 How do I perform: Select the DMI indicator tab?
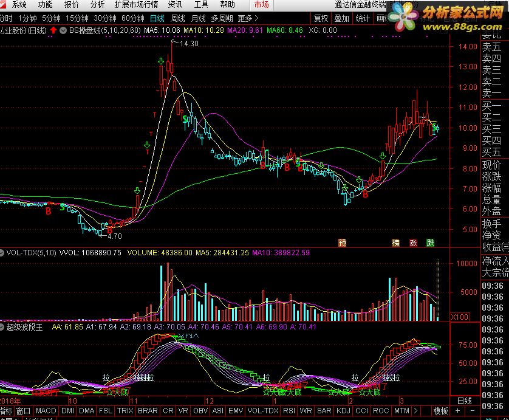[x=67, y=411]
